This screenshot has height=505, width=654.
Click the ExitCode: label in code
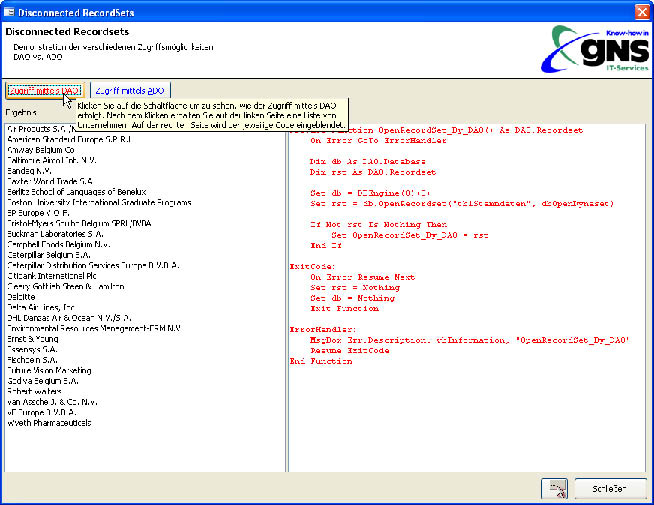point(312,266)
